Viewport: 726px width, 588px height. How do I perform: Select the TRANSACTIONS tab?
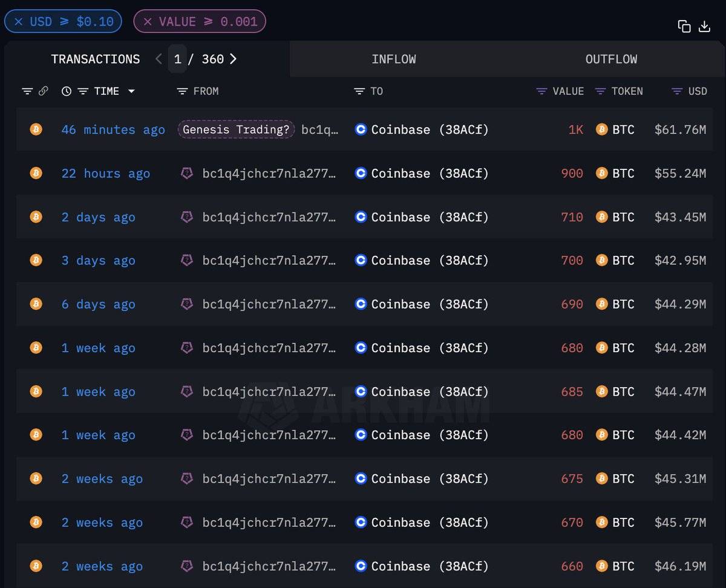(95, 59)
